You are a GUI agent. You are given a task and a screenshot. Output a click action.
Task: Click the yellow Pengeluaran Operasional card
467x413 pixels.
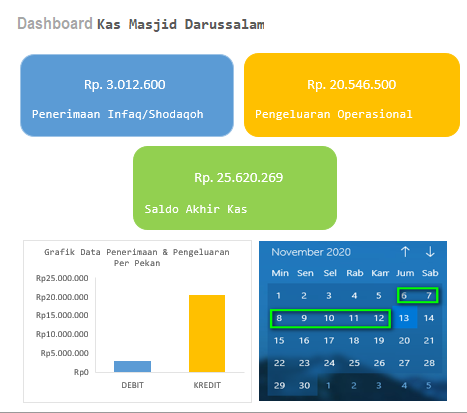click(352, 95)
